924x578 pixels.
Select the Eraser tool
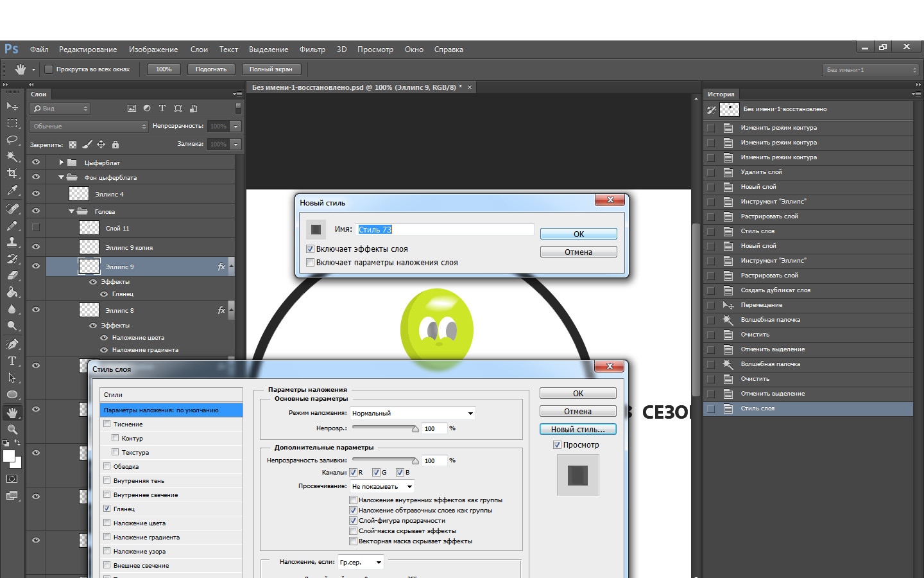[12, 276]
